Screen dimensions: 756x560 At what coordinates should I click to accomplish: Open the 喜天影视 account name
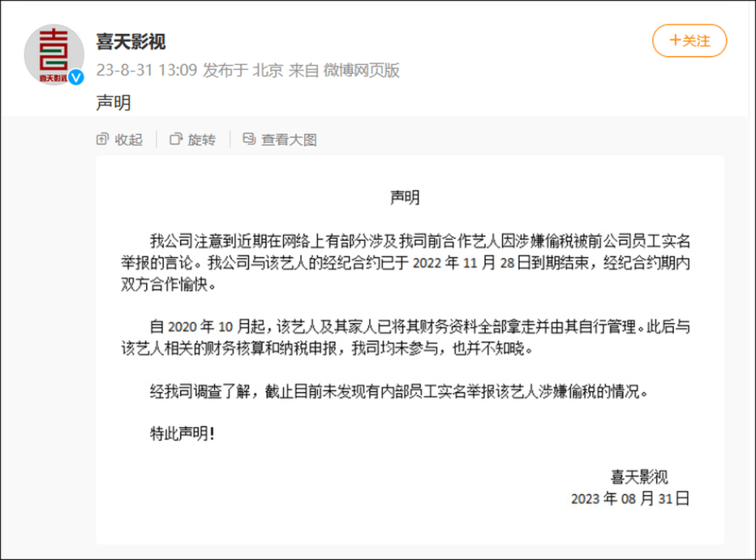131,41
